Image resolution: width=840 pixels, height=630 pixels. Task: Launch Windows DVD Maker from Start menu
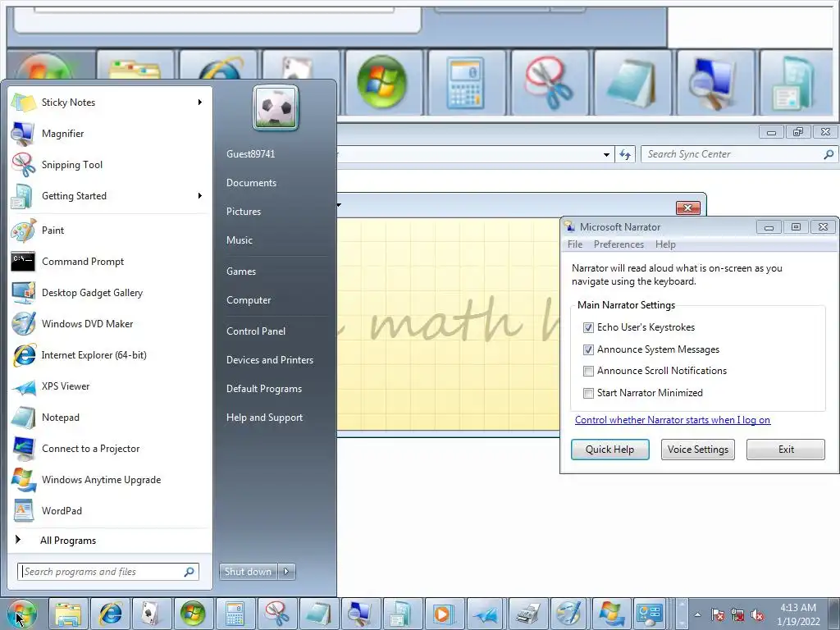pyautogui.click(x=109, y=323)
